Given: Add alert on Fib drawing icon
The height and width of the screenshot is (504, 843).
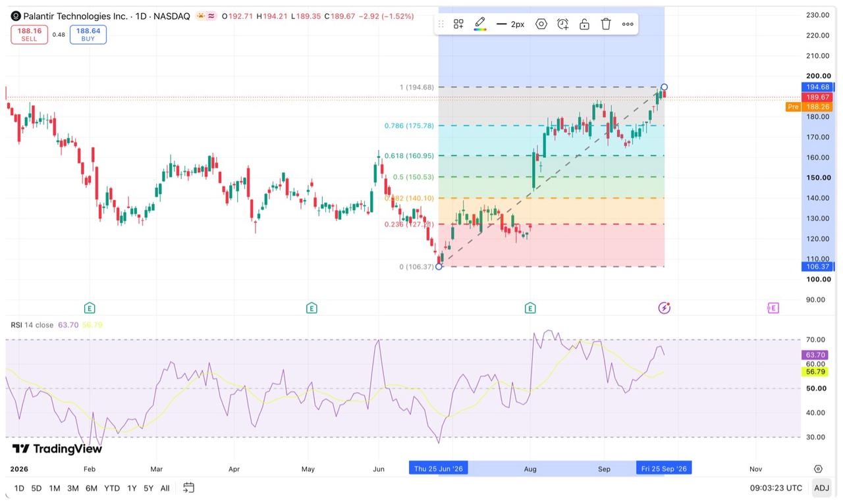Looking at the screenshot, I should (x=562, y=24).
